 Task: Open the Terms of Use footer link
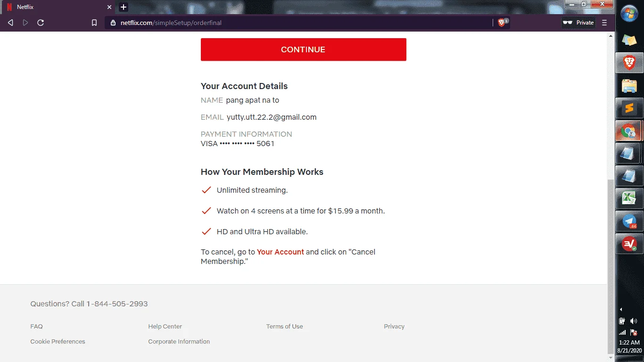pos(284,326)
